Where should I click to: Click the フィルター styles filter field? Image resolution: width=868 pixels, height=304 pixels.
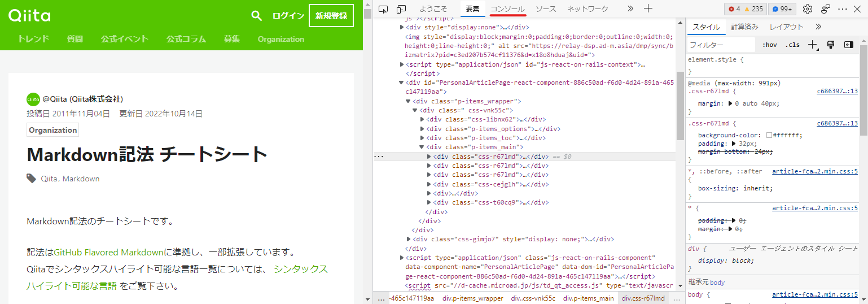721,45
